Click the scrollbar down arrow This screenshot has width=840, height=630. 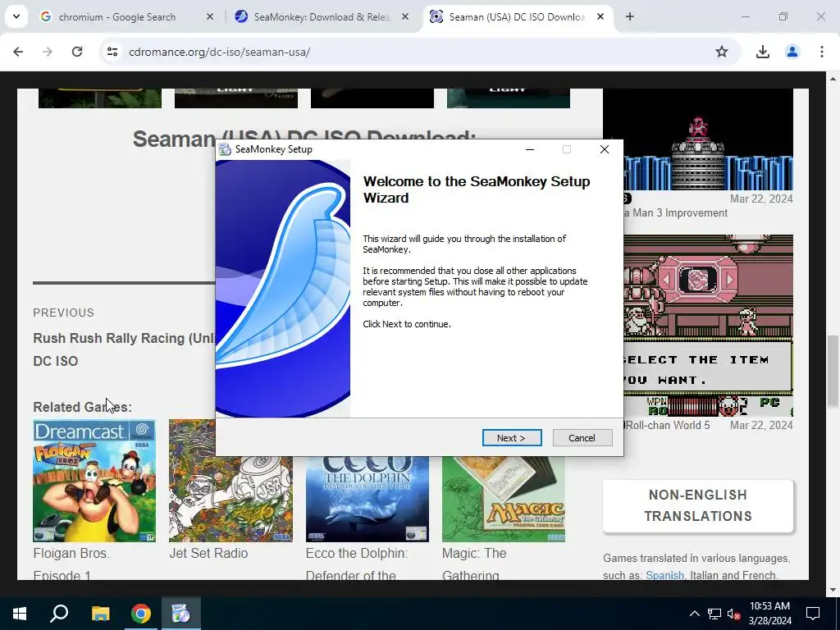(x=833, y=590)
